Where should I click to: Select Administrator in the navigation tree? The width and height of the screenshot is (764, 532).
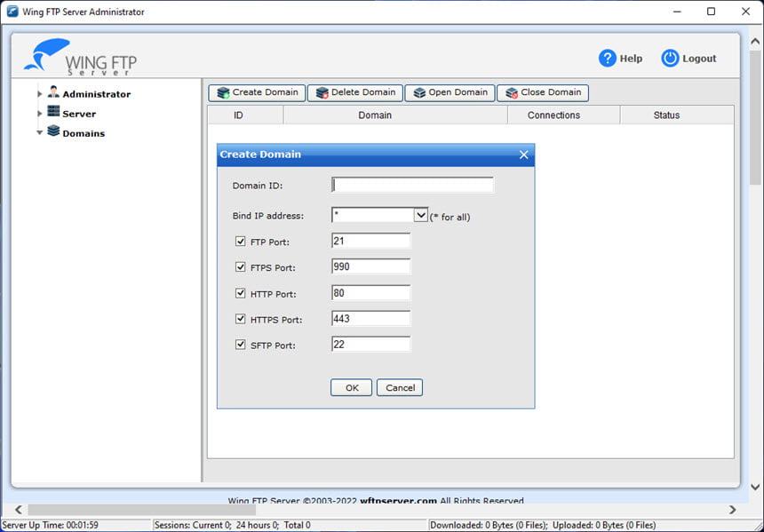click(97, 94)
